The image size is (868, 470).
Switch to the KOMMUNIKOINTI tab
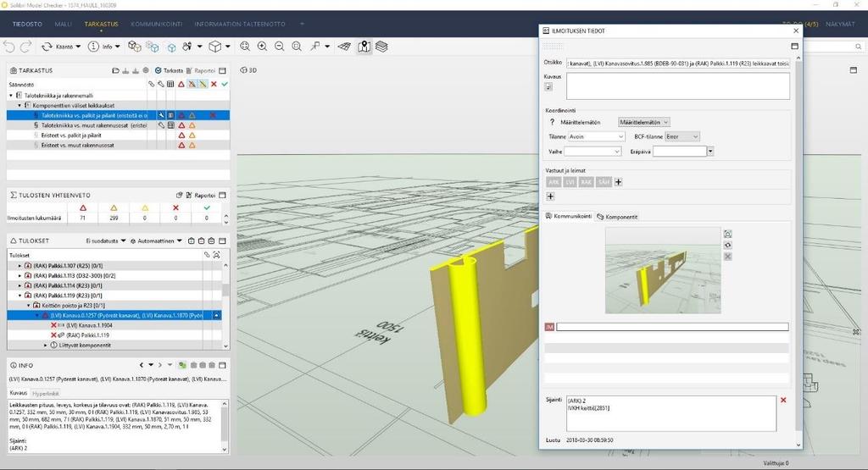pos(157,24)
